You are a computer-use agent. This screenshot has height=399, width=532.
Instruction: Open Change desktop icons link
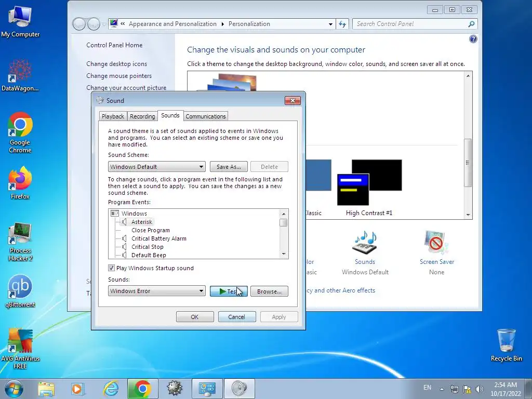coord(117,64)
